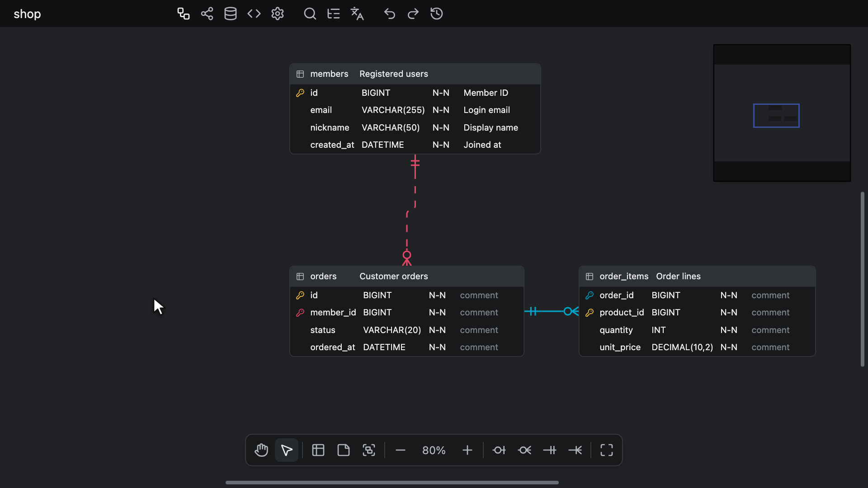This screenshot has height=488, width=868.
Task: Toggle fullscreen from bottom toolbar
Action: pos(607,450)
